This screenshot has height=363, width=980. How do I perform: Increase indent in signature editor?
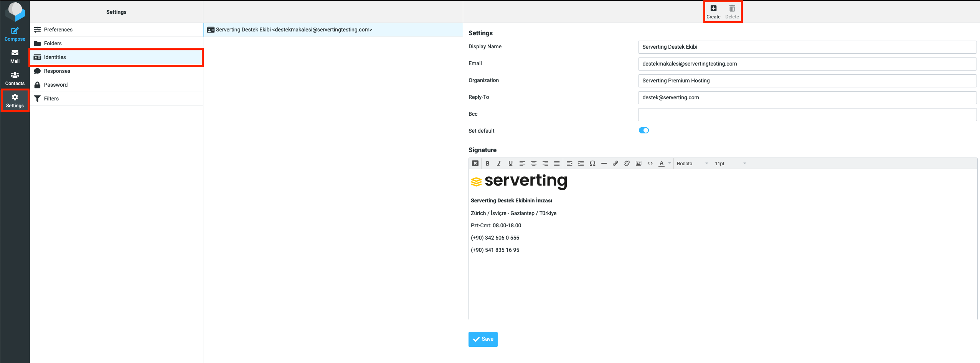click(581, 163)
